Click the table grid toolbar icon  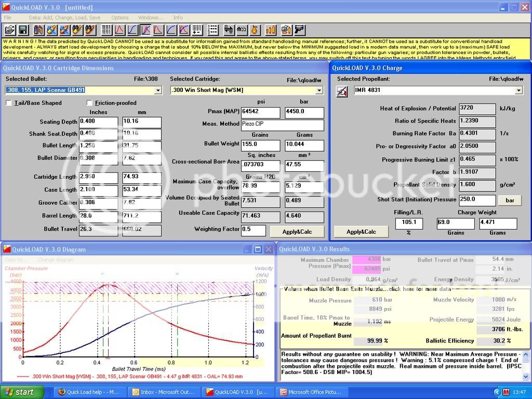tap(107, 30)
